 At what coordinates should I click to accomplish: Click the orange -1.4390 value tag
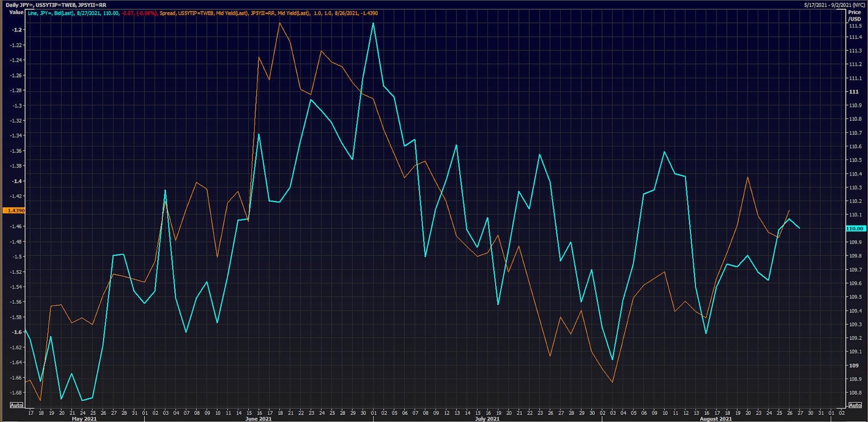[x=14, y=210]
